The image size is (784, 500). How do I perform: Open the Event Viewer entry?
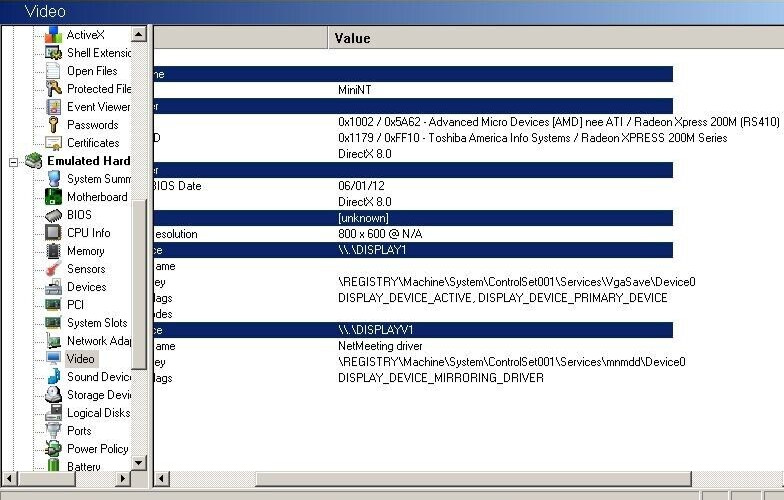point(98,106)
